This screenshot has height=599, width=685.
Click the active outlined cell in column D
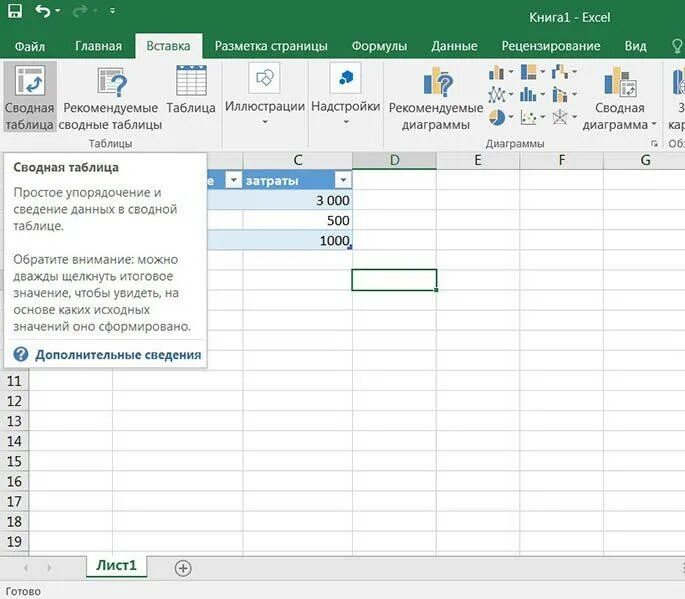click(x=394, y=280)
